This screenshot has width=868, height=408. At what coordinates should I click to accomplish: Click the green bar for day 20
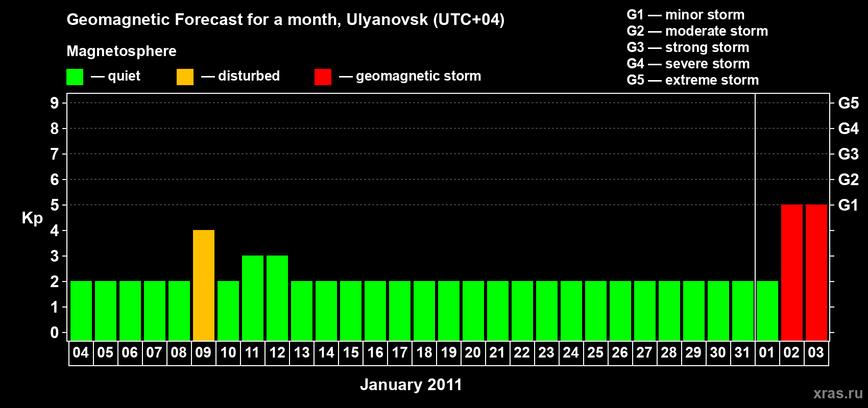(x=473, y=311)
